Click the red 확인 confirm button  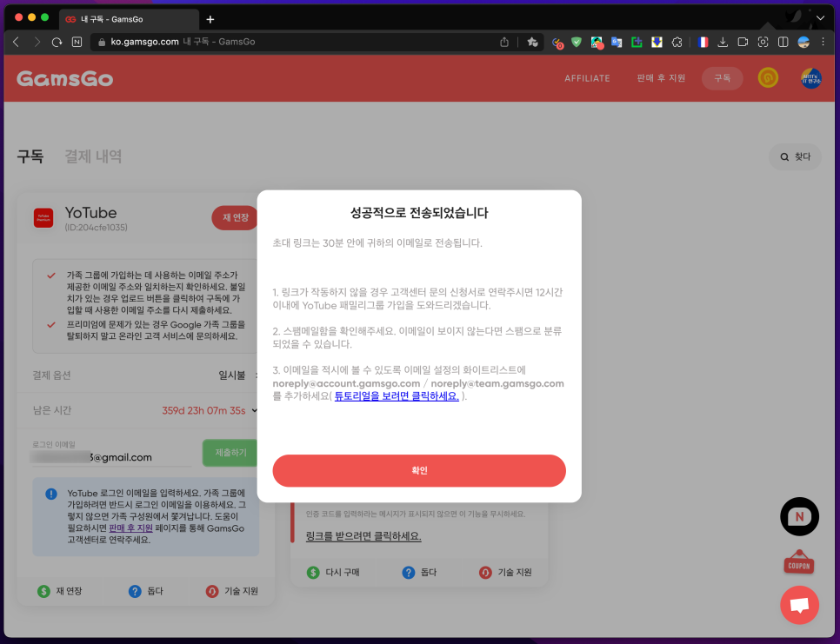tap(419, 470)
